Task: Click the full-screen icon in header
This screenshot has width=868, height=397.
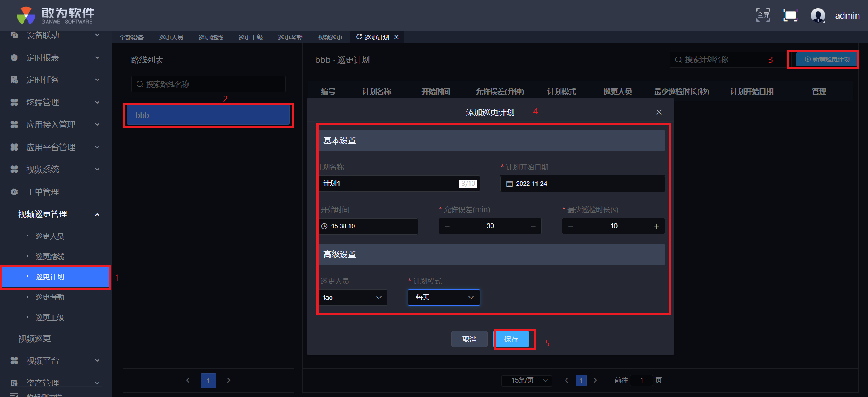Action: click(x=763, y=15)
